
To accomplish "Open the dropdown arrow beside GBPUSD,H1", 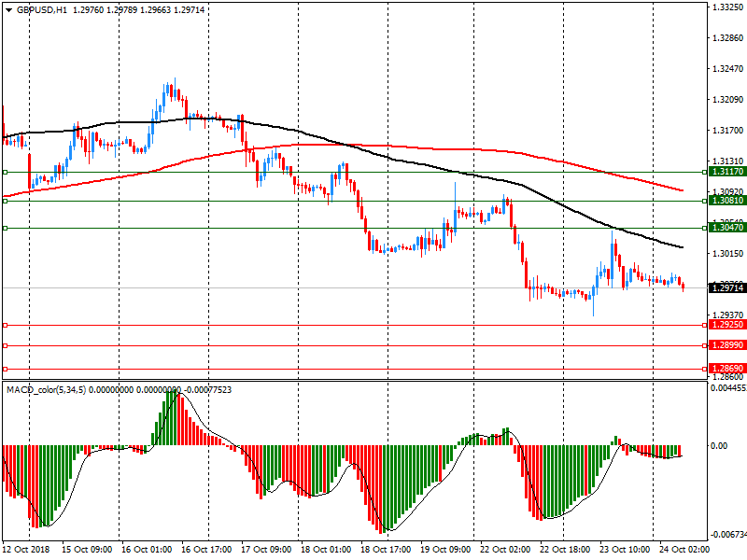I will pyautogui.click(x=7, y=9).
